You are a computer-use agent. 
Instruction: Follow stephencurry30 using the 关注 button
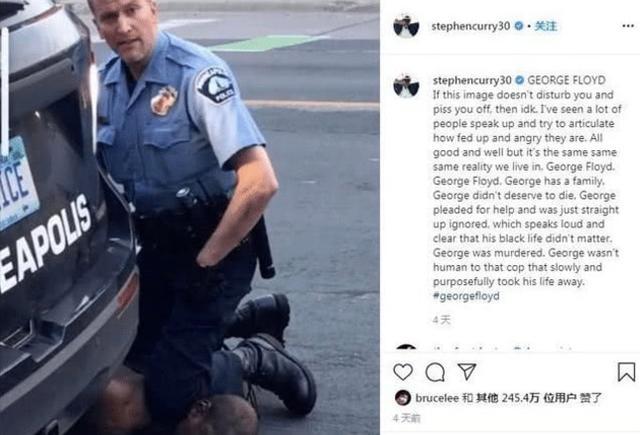tap(546, 26)
